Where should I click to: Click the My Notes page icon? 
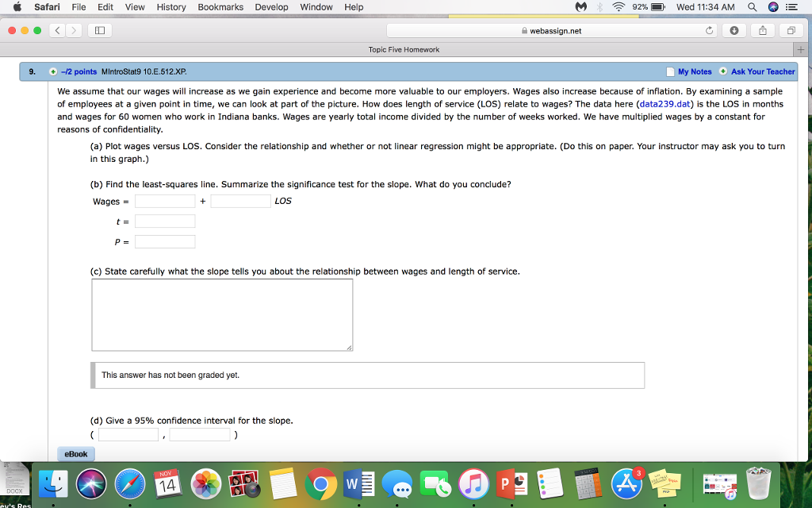point(670,71)
